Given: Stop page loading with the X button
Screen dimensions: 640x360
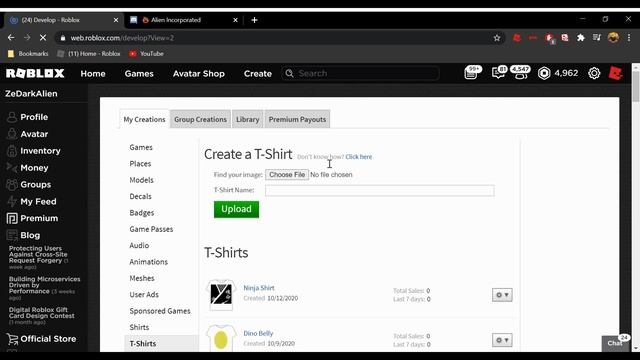Looking at the screenshot, I should 43,38.
